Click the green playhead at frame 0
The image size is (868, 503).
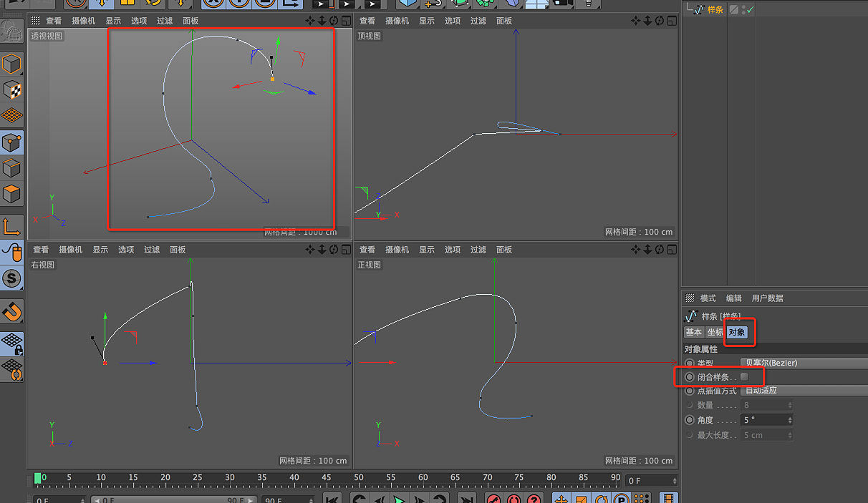(37, 478)
